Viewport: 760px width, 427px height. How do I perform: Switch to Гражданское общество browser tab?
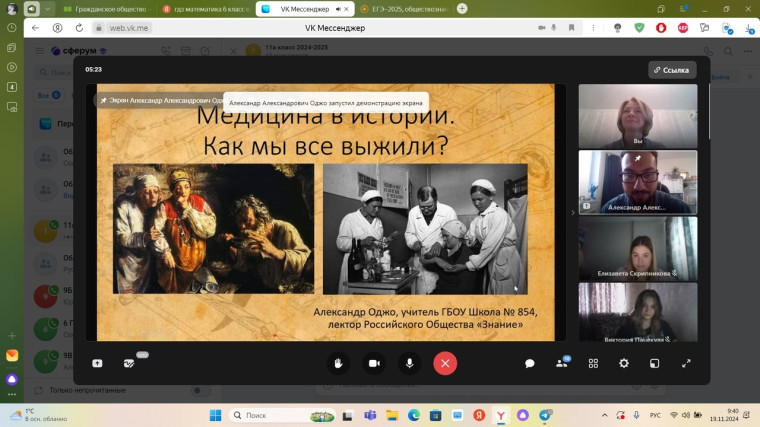106,9
